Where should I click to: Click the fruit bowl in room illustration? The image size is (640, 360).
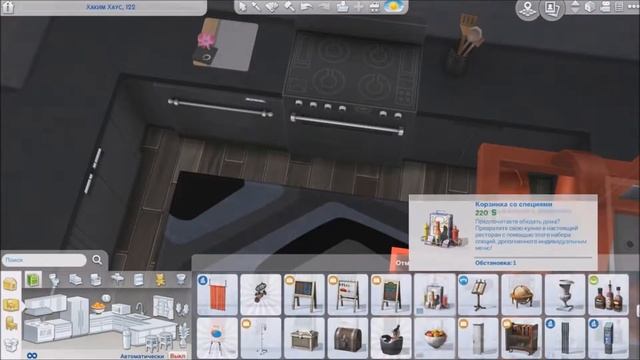[98, 307]
